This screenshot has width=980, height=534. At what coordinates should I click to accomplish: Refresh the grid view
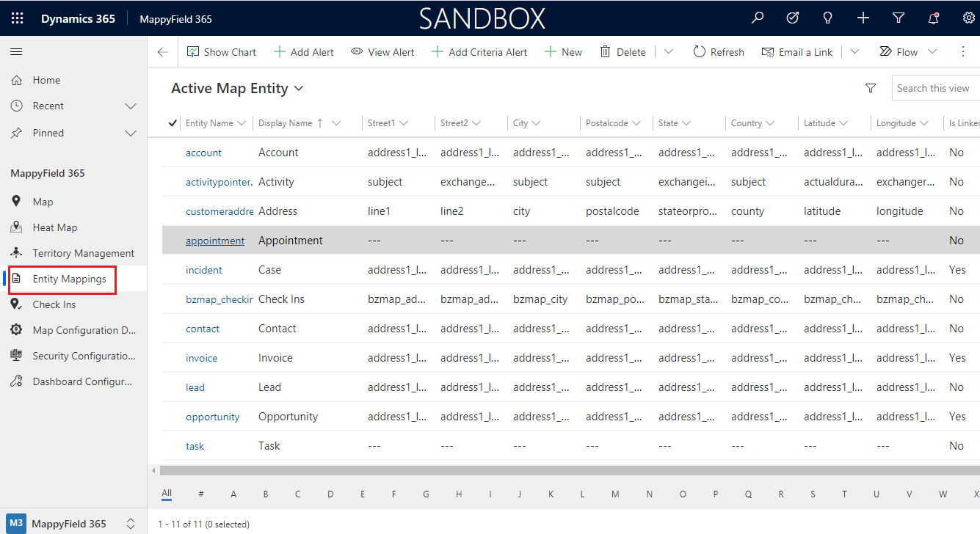click(719, 52)
